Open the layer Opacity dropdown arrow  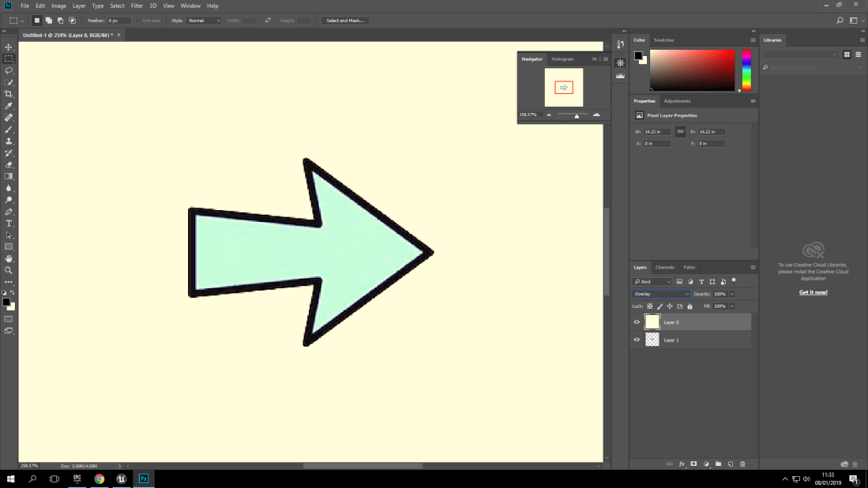coord(732,294)
